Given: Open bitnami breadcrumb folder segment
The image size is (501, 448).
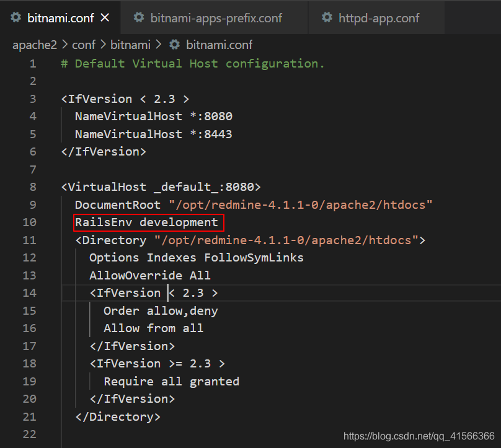Looking at the screenshot, I should pos(130,45).
